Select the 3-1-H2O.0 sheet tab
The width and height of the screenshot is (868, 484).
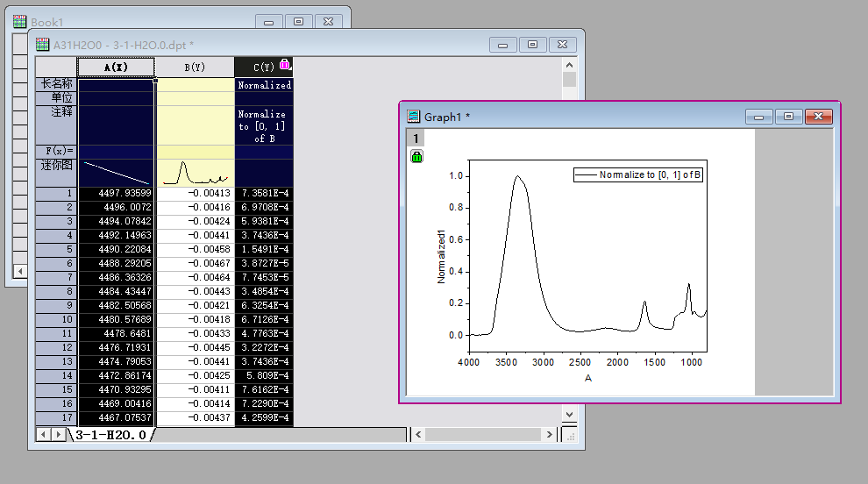[x=111, y=435]
